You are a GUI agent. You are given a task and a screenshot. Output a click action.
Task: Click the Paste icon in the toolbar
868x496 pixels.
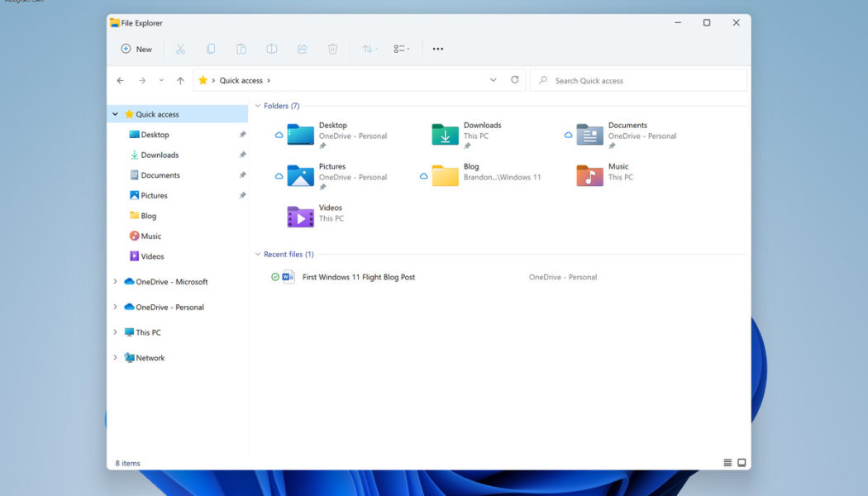[241, 49]
